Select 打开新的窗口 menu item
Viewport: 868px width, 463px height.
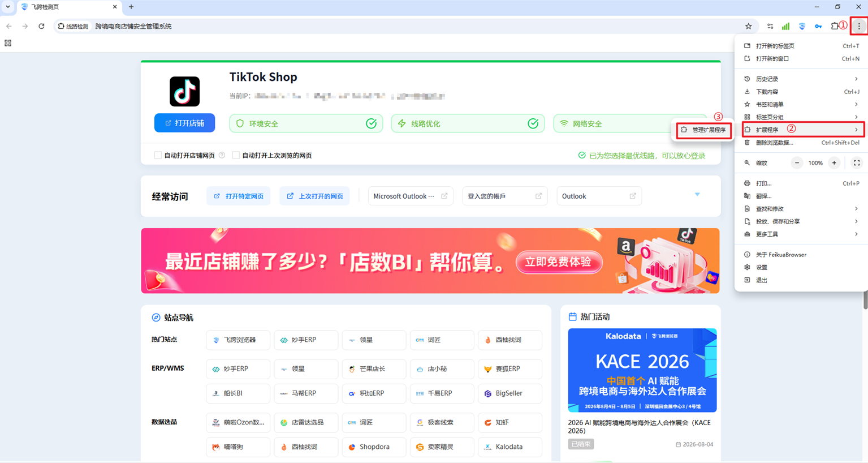[802, 59]
